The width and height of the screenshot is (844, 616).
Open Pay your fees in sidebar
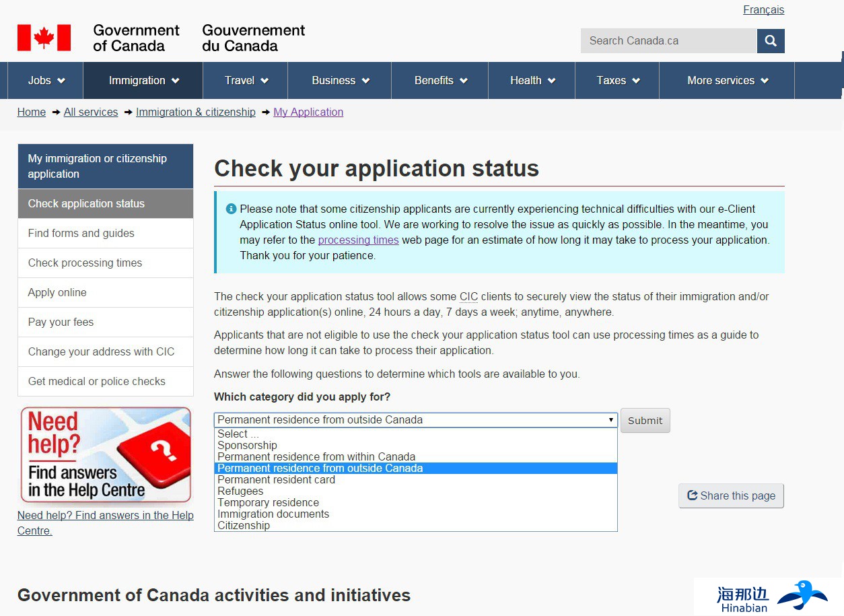pos(61,322)
